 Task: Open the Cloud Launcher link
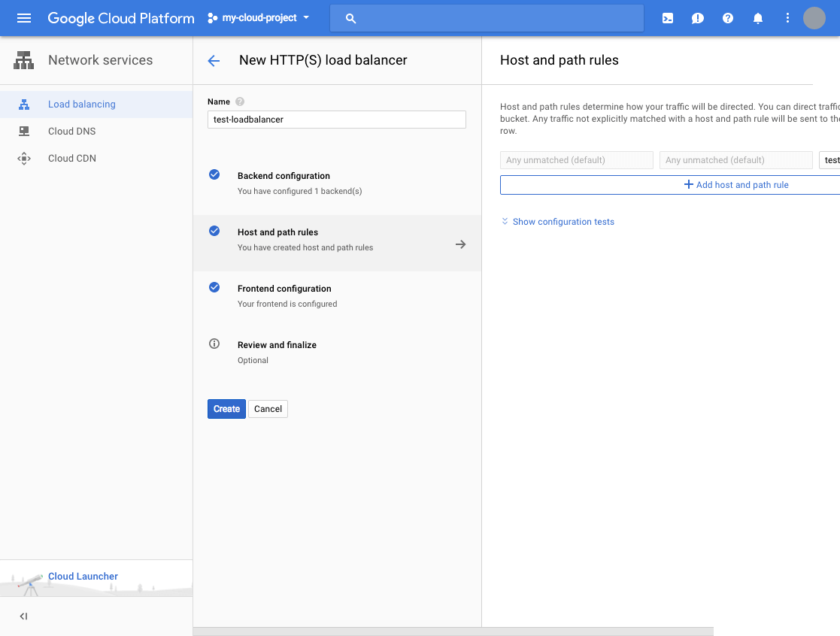tap(83, 576)
